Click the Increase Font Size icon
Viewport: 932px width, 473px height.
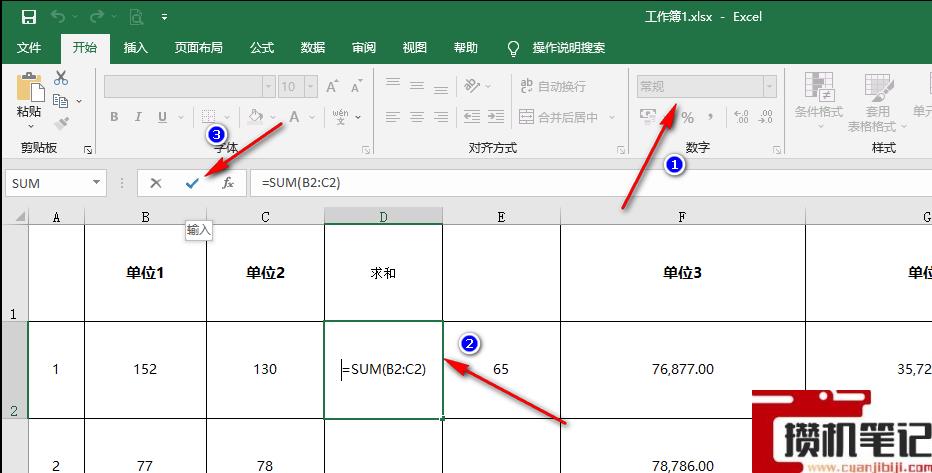click(x=332, y=87)
